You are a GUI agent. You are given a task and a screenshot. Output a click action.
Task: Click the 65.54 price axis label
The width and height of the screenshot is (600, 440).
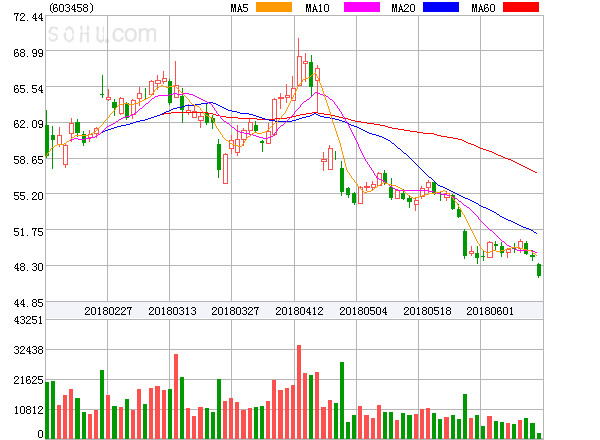[x=28, y=89]
